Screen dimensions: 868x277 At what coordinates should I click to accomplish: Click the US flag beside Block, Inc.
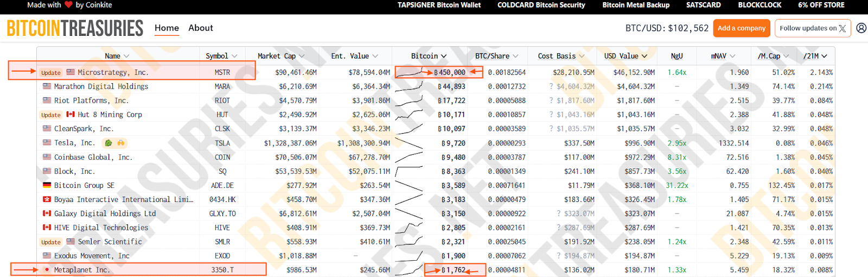tap(47, 171)
